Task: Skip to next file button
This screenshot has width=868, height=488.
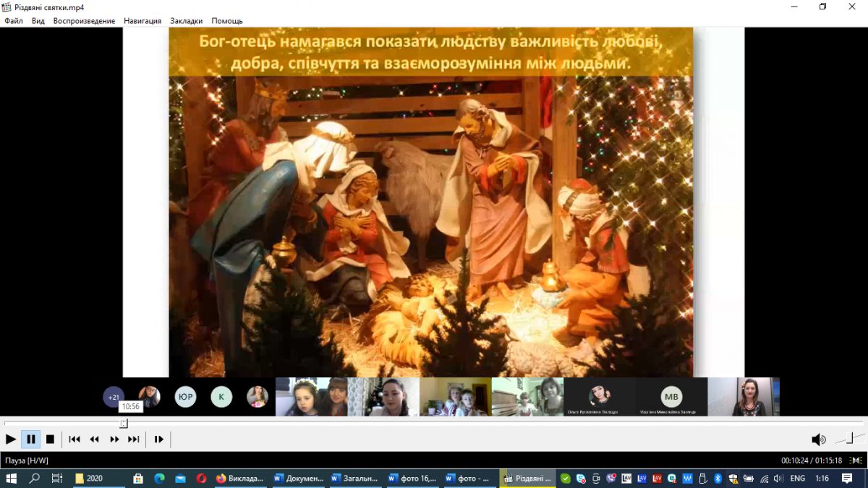Action: (x=134, y=439)
